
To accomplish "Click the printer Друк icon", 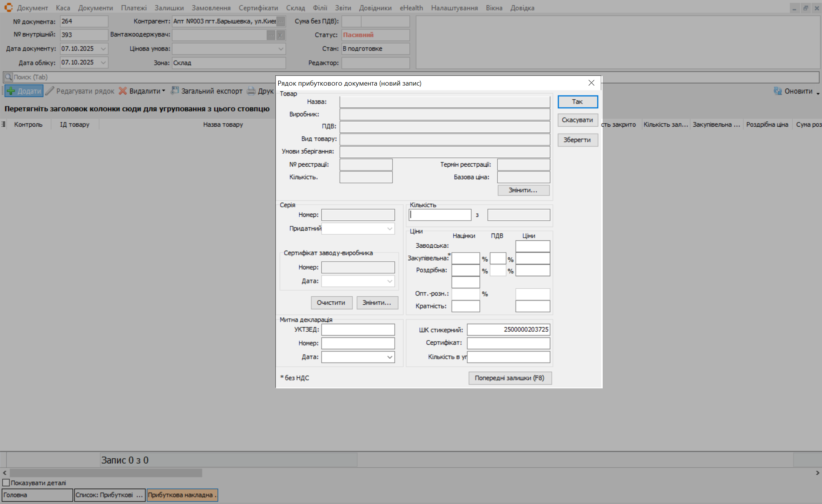I will [251, 91].
